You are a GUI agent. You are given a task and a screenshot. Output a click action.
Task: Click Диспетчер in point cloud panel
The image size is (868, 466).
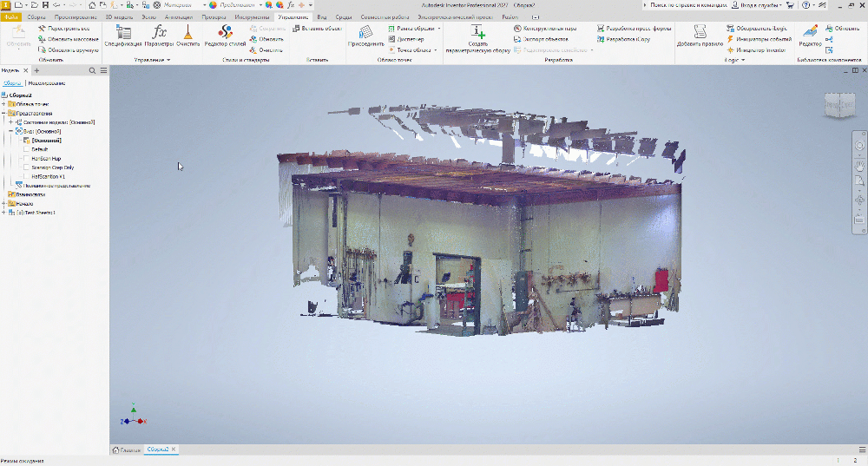coord(406,39)
